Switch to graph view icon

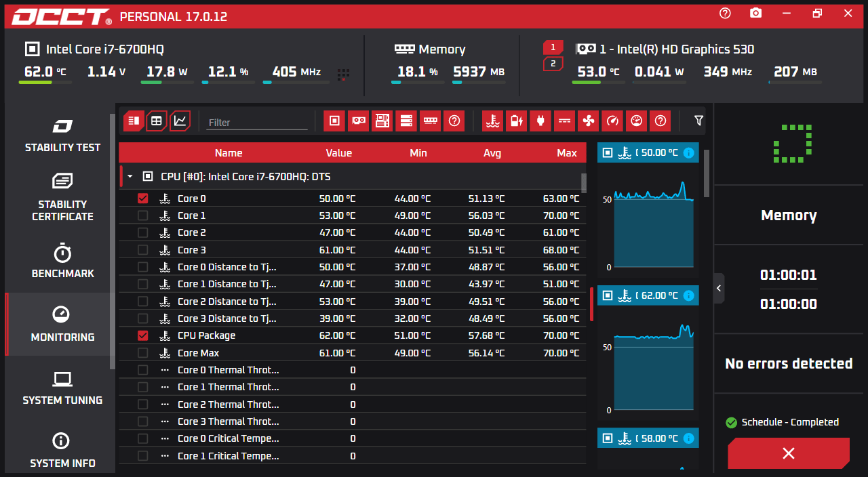[x=180, y=121]
